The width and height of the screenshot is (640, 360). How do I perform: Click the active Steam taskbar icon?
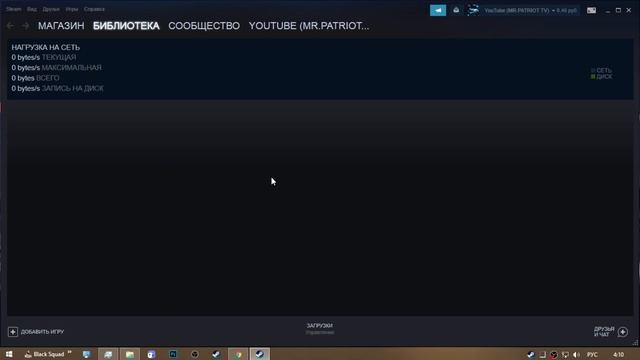260,354
